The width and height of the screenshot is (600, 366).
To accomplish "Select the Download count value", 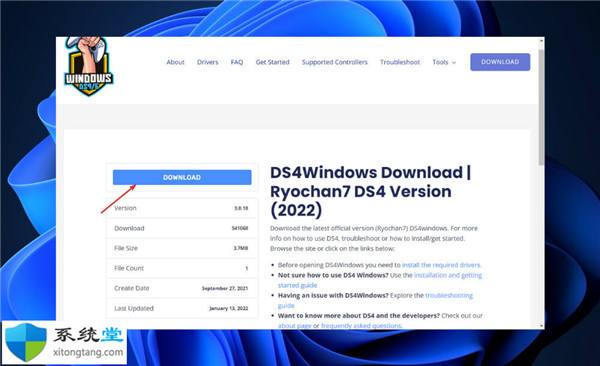I will tap(240, 228).
